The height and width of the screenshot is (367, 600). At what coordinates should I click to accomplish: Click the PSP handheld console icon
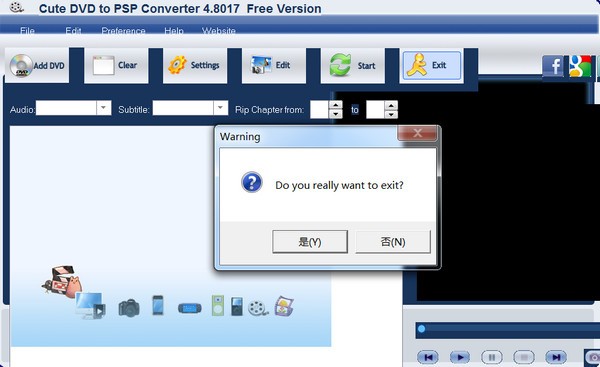(190, 308)
